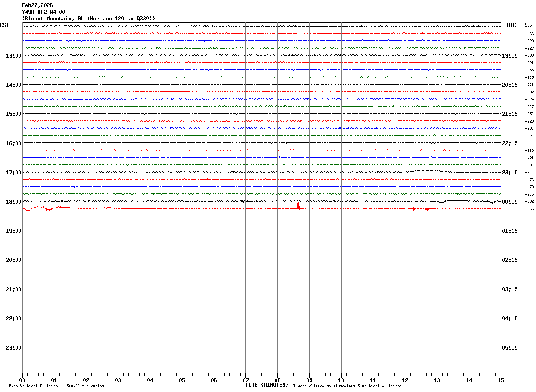This screenshot has height=392, width=536.
Task: Click minute label 13 on the time axis
Action: (x=437, y=380)
